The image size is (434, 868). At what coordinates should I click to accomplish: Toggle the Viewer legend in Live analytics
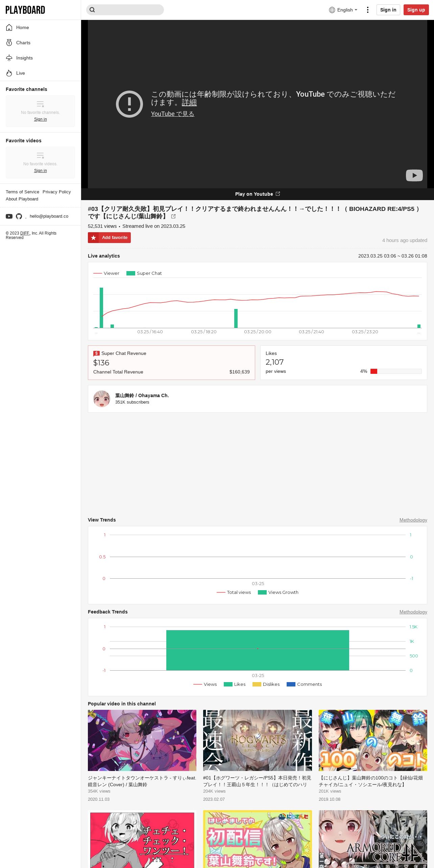tap(106, 273)
